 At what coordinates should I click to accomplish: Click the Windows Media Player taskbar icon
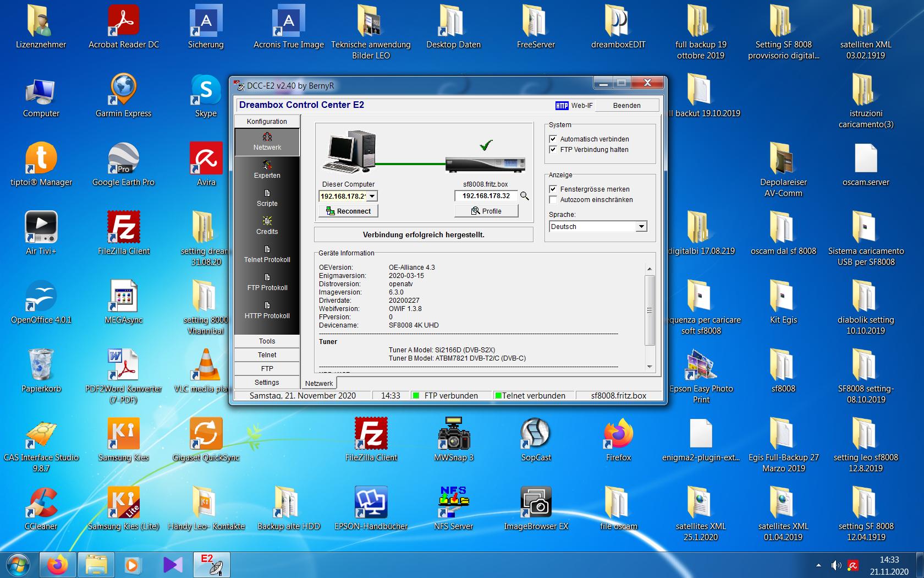coord(132,565)
